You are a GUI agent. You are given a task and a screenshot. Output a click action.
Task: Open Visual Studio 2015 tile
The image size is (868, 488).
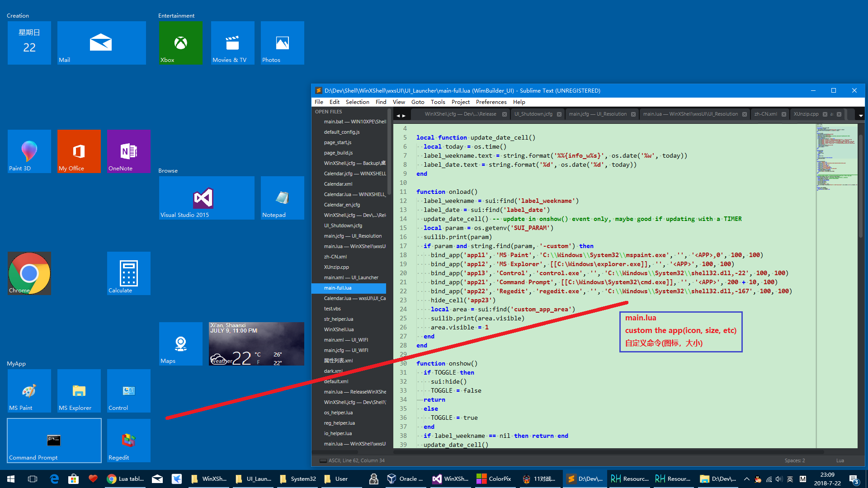pos(207,198)
